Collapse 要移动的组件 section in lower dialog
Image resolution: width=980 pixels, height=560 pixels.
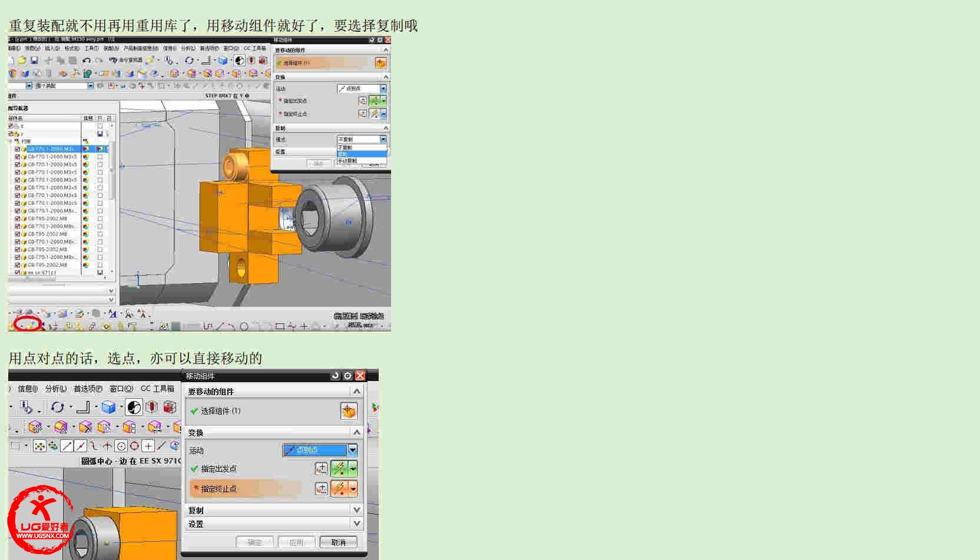pos(356,391)
